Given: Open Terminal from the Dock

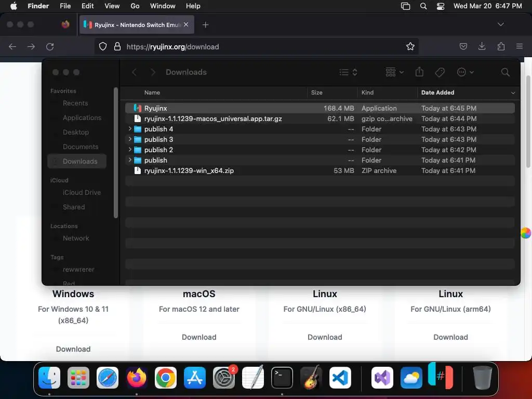Looking at the screenshot, I should click(282, 378).
